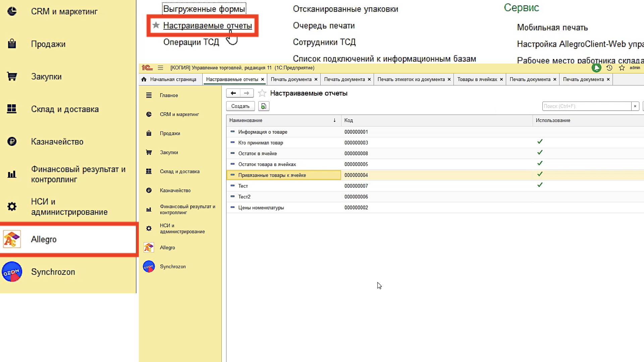Switch to Товары в ячейках tab
Image resolution: width=644 pixels, height=362 pixels.
[477, 79]
